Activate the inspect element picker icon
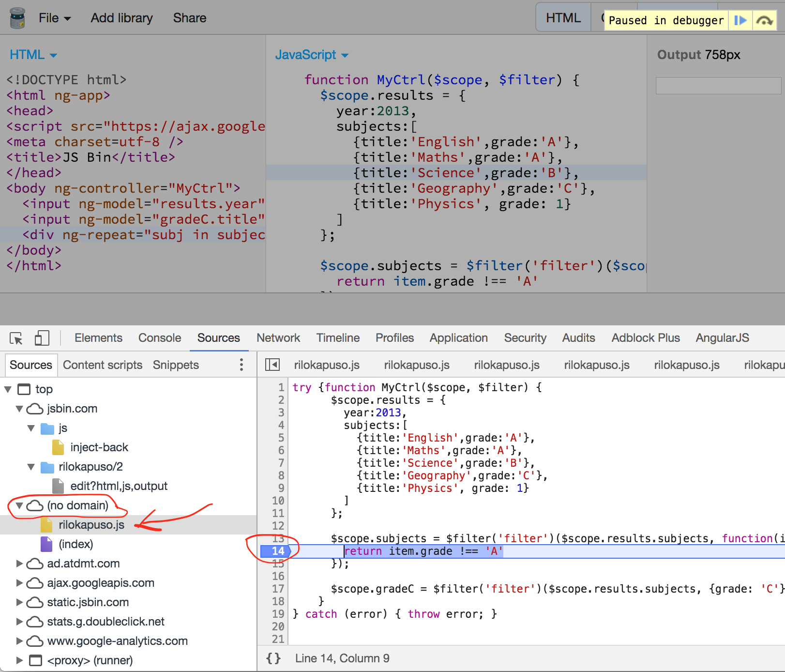 point(16,338)
